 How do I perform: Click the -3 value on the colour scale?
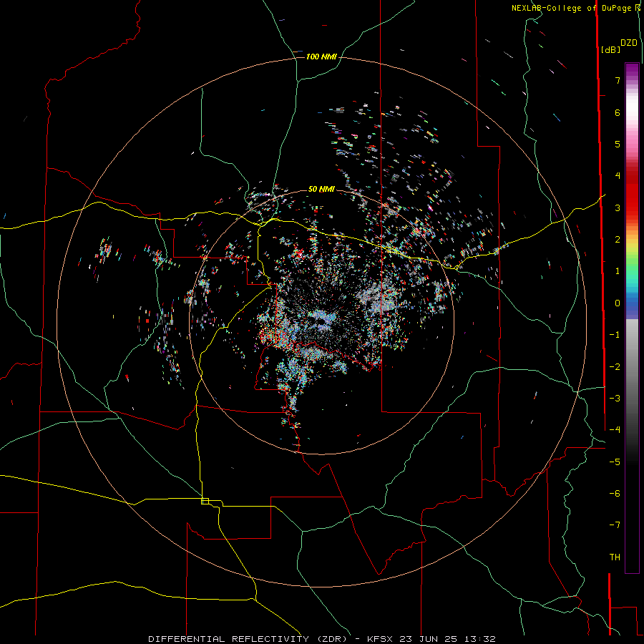(615, 399)
